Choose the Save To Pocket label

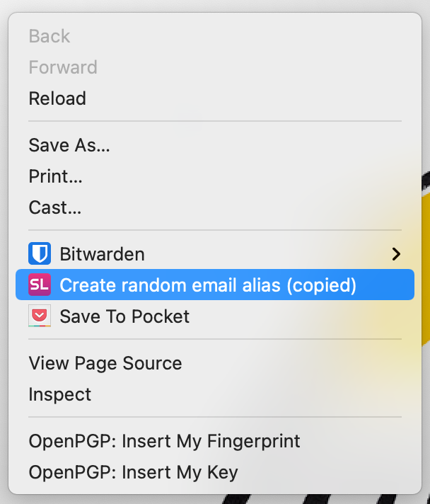pos(124,316)
